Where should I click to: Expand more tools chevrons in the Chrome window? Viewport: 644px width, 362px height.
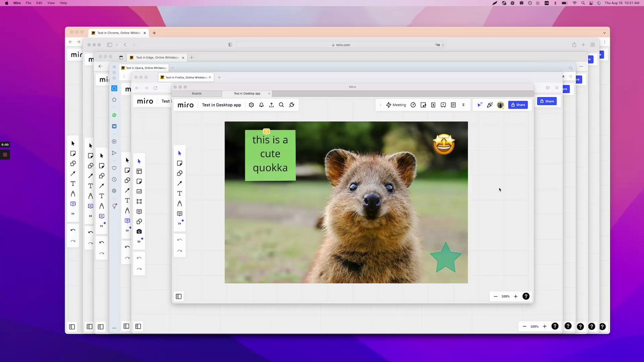pos(73,214)
